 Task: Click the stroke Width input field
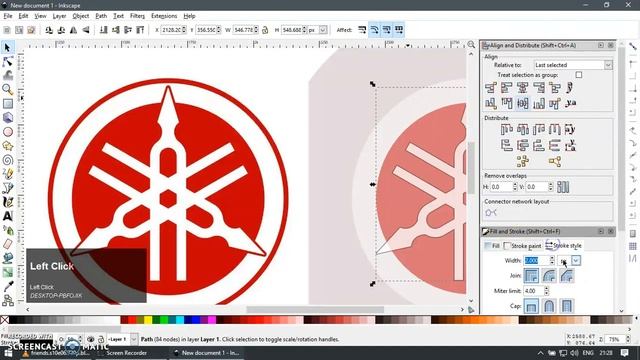coord(536,260)
